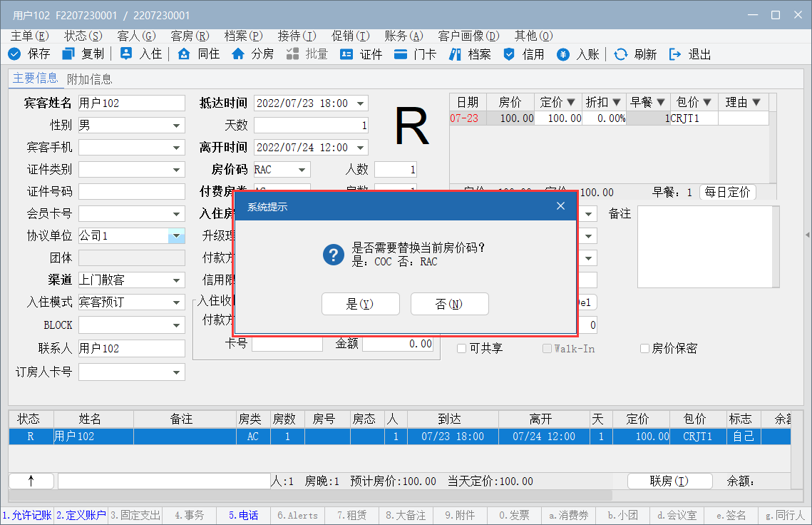Viewport: 812px width, 525px height.
Task: Open the 接待 menu
Action: coord(297,36)
